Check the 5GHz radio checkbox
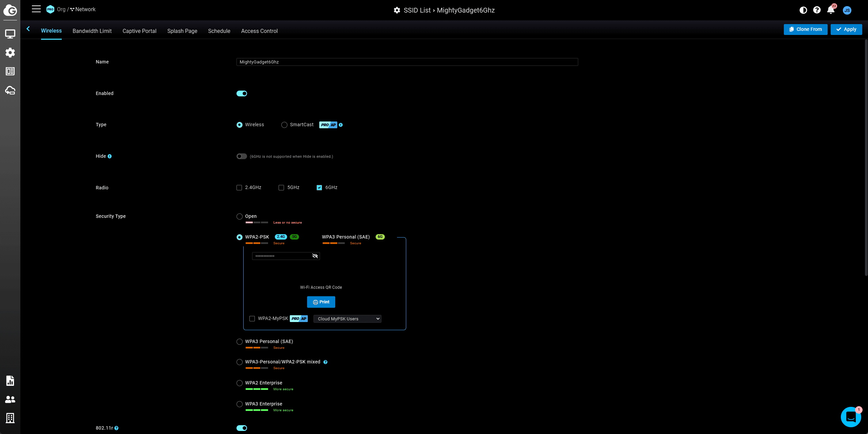868x434 pixels. point(281,188)
